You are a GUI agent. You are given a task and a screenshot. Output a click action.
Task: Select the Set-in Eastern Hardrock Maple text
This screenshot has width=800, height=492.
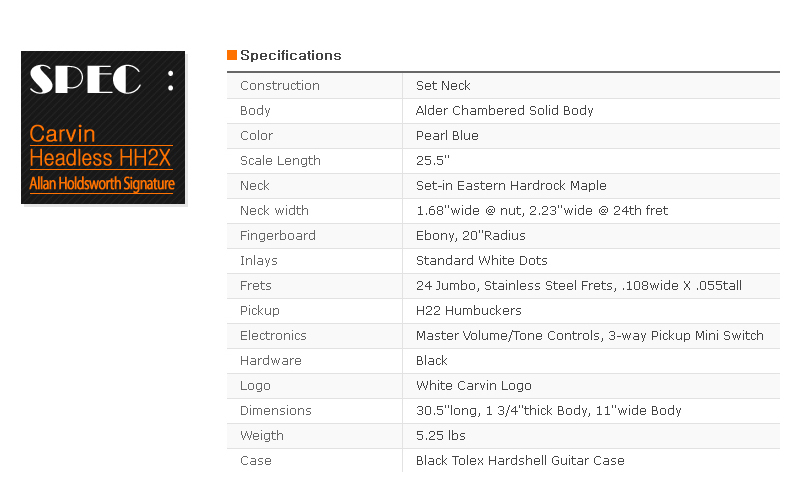click(511, 186)
